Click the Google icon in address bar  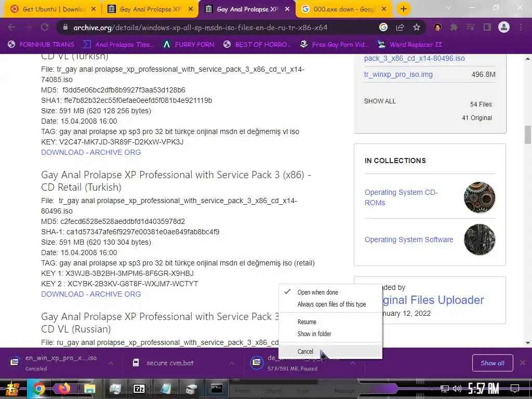point(383,27)
